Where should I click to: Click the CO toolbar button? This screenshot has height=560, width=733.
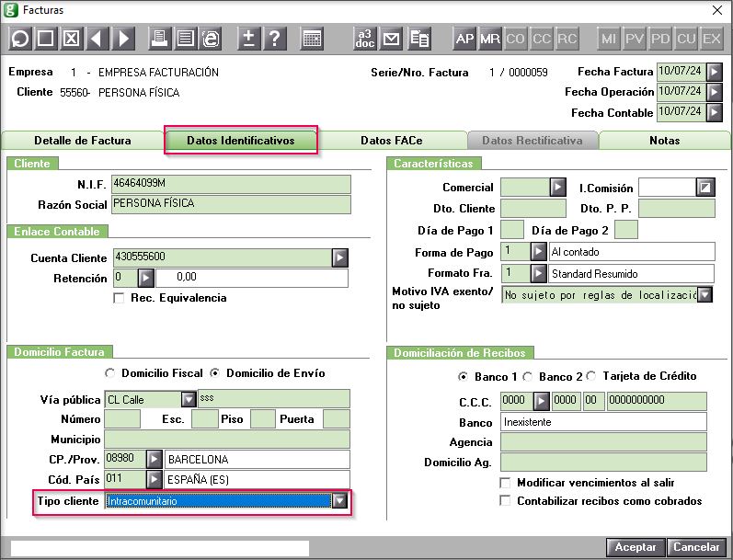515,39
